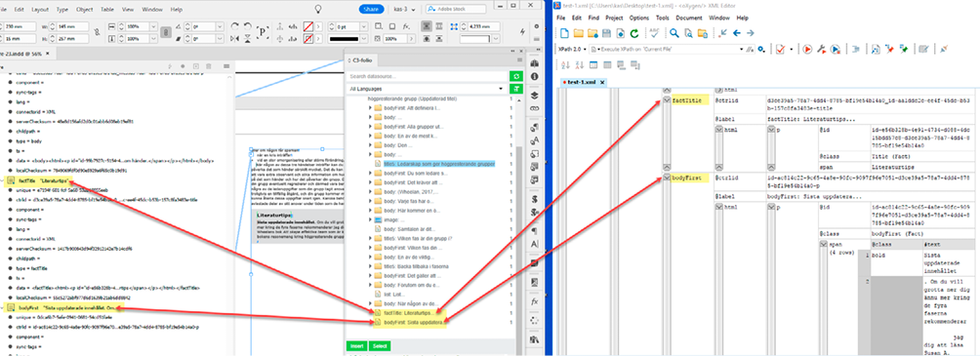980x356 pixels.
Task: Click the Sort ascending A-Z icon
Action: coord(565,64)
